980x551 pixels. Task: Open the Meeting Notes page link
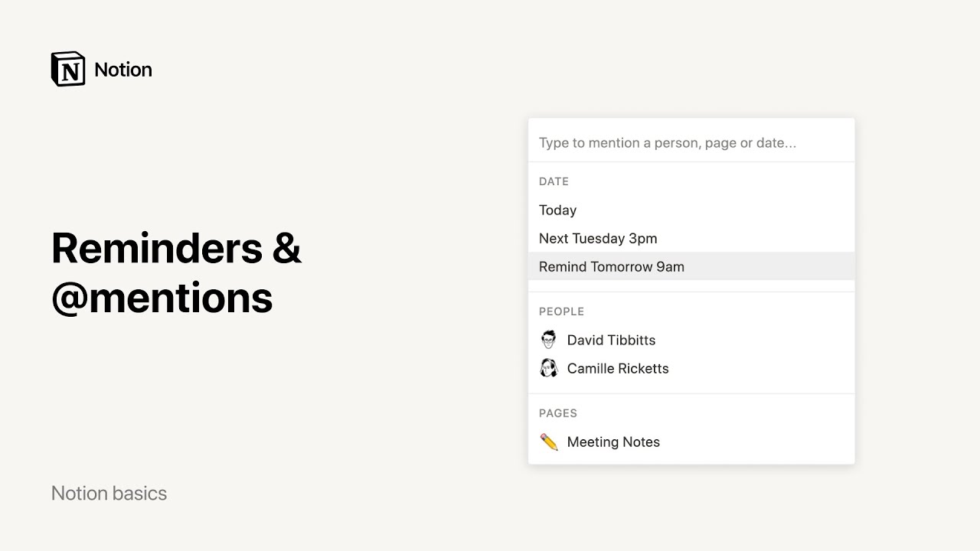point(613,442)
